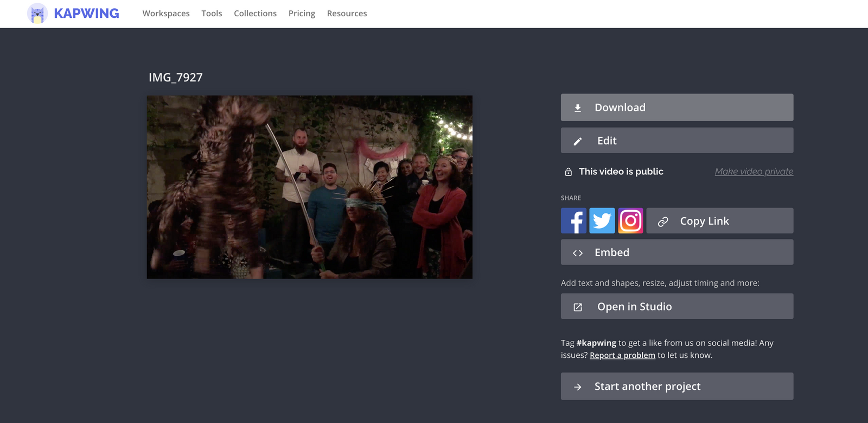This screenshot has height=423, width=868.
Task: Toggle video privacy with Make video private
Action: point(754,172)
